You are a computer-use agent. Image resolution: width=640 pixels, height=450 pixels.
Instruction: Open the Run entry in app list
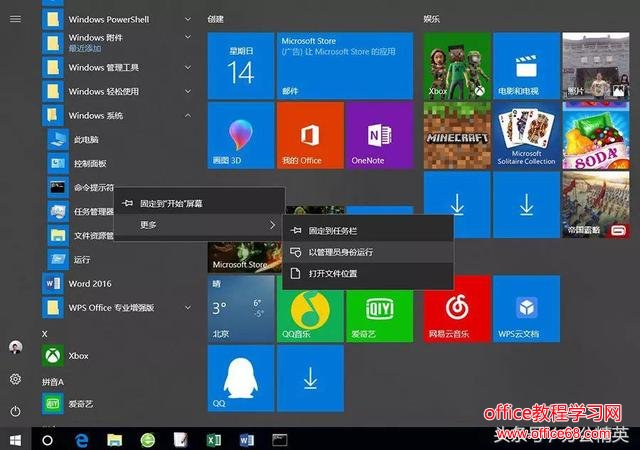point(82,260)
